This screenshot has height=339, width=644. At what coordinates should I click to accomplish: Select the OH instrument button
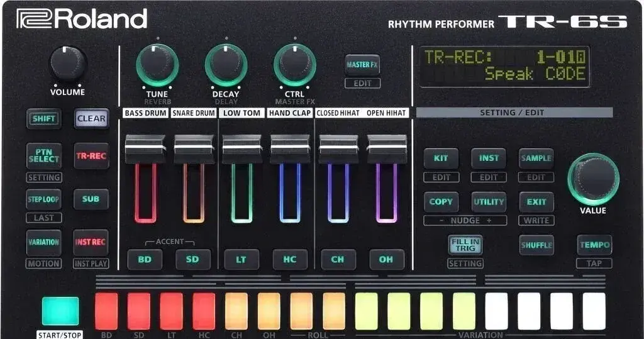tap(387, 259)
